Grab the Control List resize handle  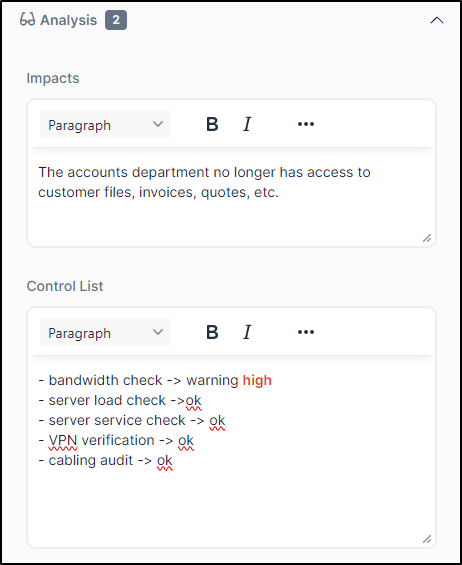[x=427, y=539]
